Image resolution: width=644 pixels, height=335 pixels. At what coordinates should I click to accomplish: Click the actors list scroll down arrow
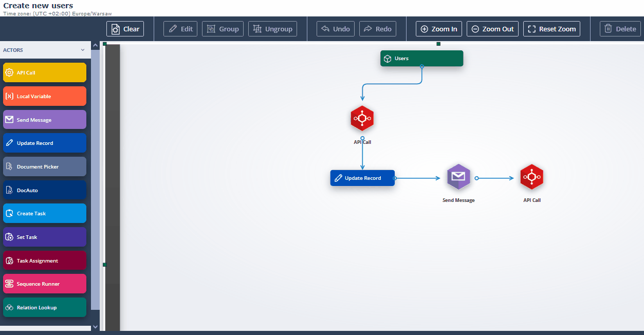[x=95, y=326]
